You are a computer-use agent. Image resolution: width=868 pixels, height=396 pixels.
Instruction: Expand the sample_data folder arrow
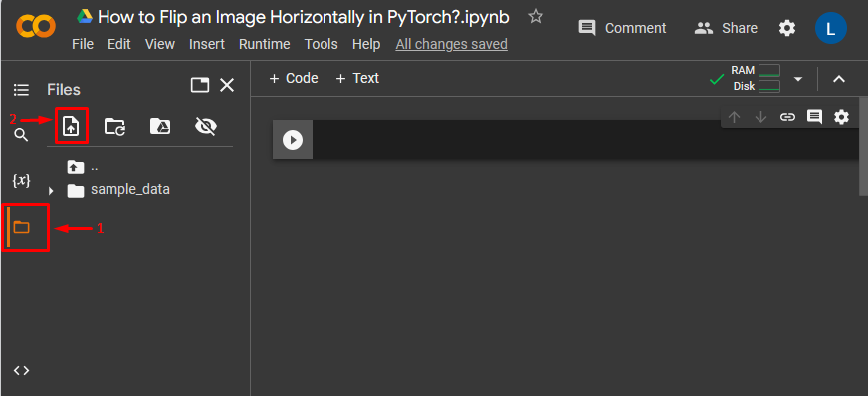click(51, 191)
